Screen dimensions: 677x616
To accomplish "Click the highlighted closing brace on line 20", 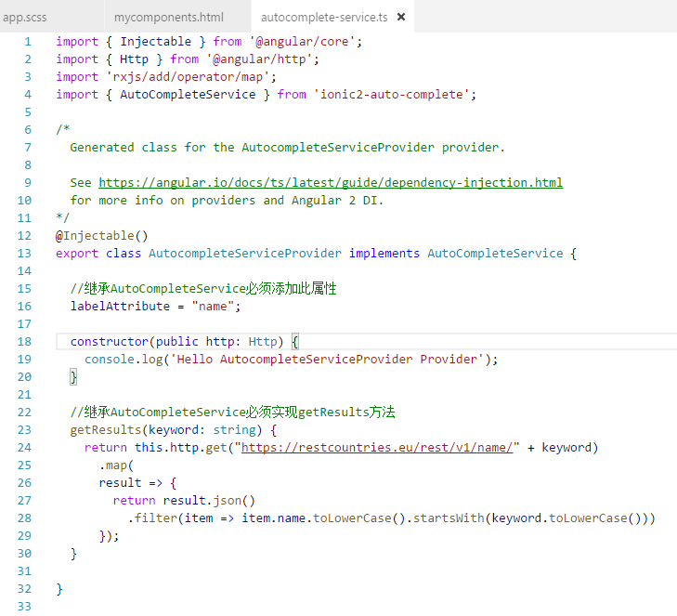I will (x=73, y=377).
